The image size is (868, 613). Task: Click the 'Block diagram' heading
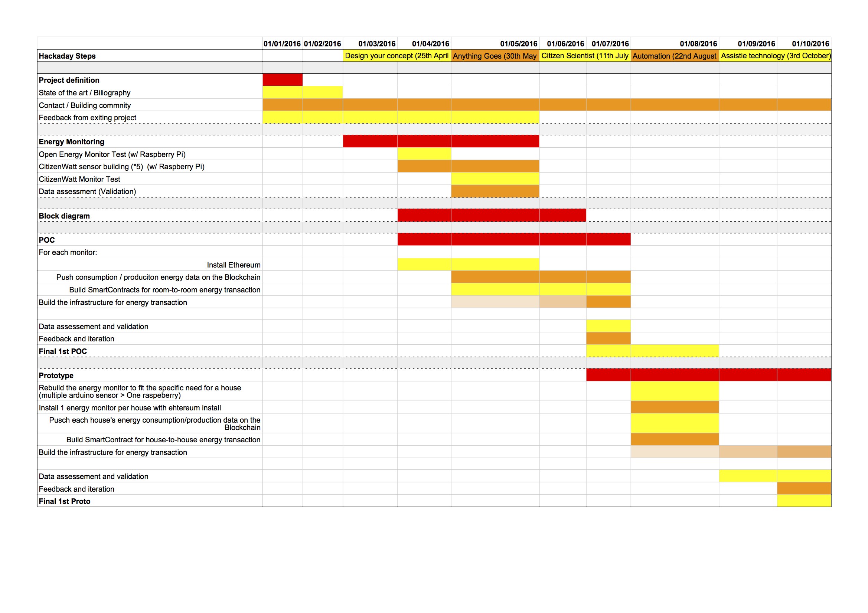click(x=64, y=216)
